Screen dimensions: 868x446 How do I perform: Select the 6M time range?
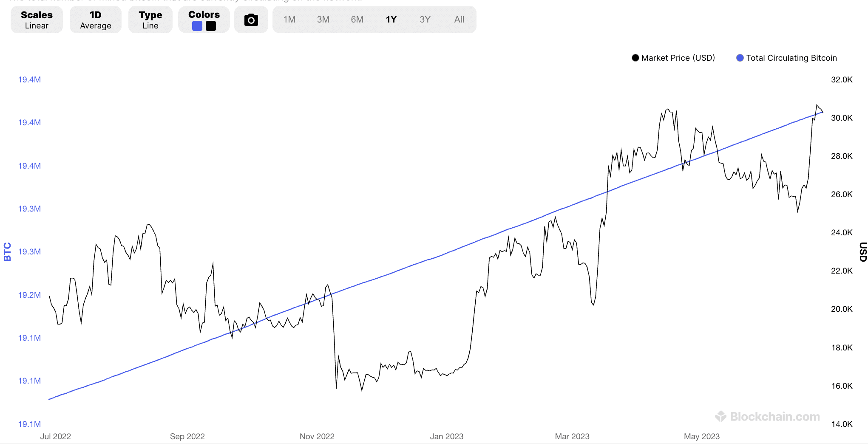[x=357, y=20]
